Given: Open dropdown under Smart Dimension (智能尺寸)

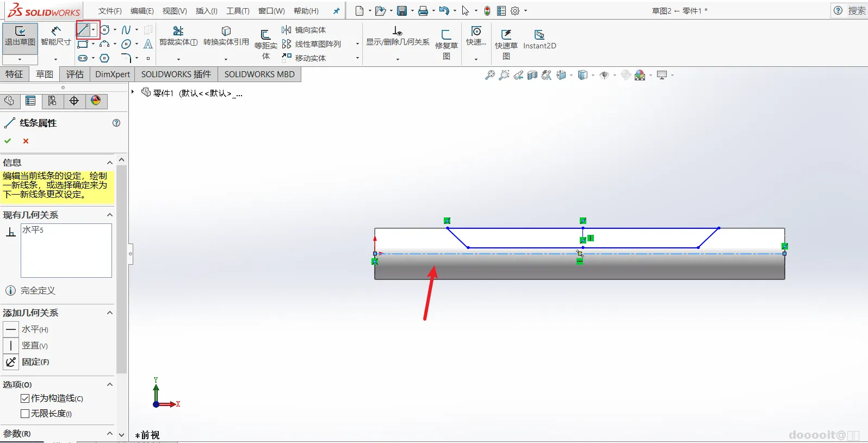Looking at the screenshot, I should (55, 59).
